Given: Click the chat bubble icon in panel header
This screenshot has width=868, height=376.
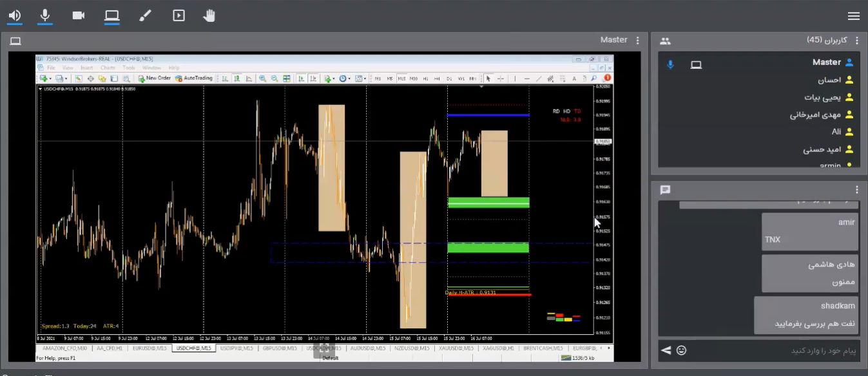Looking at the screenshot, I should (x=665, y=190).
